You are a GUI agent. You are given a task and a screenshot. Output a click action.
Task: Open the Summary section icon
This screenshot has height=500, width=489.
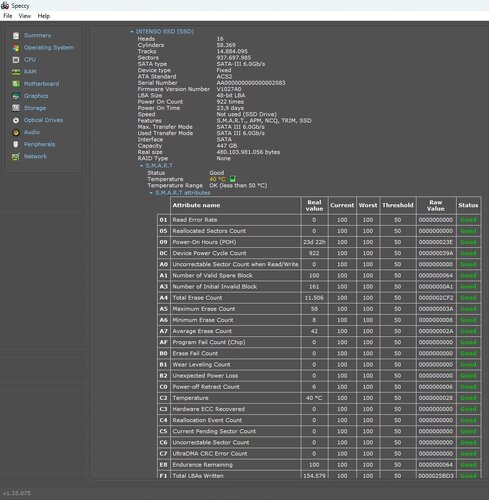point(16,36)
